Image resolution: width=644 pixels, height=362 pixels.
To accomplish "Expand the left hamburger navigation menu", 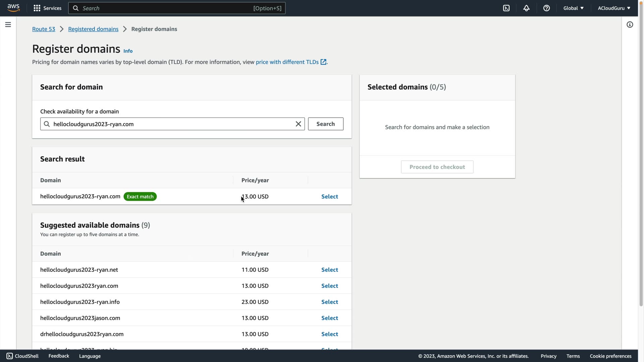I will point(8,24).
